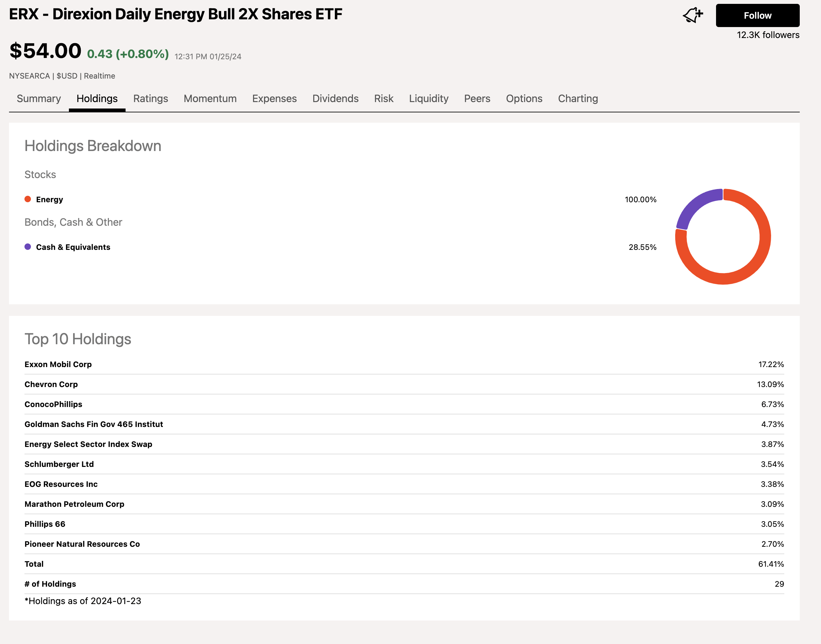The height and width of the screenshot is (644, 821).
Task: Click the Follow button
Action: [757, 15]
